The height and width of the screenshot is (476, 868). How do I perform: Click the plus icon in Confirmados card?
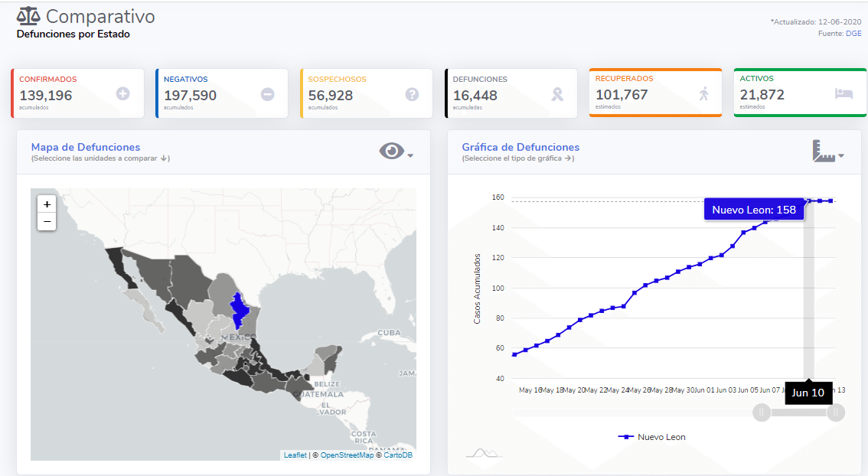pos(122,94)
